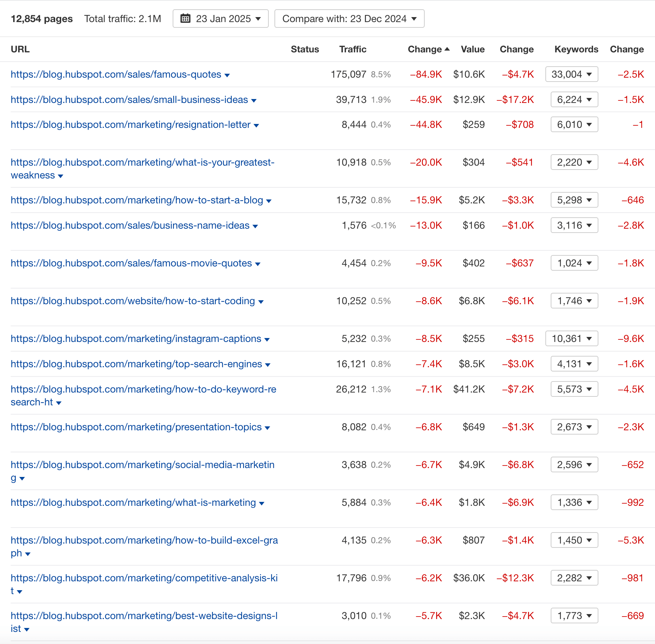The image size is (655, 644).
Task: Open the 23 Jan 2025 date picker
Action: [220, 19]
